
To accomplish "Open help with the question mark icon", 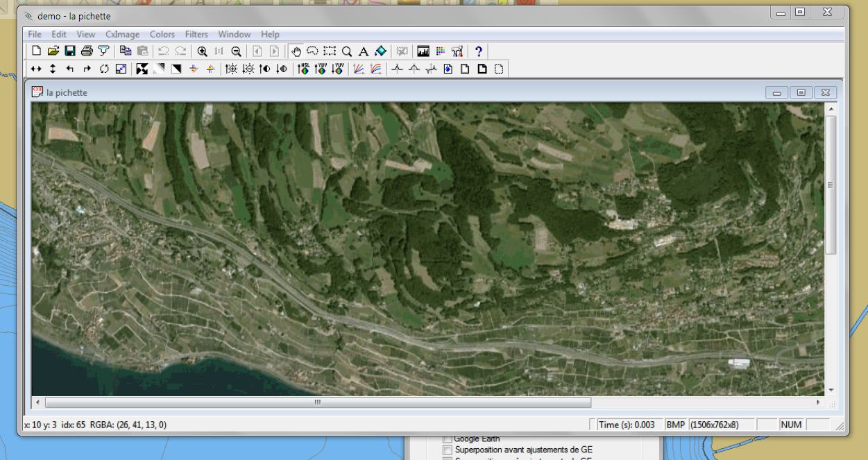I will [x=478, y=51].
